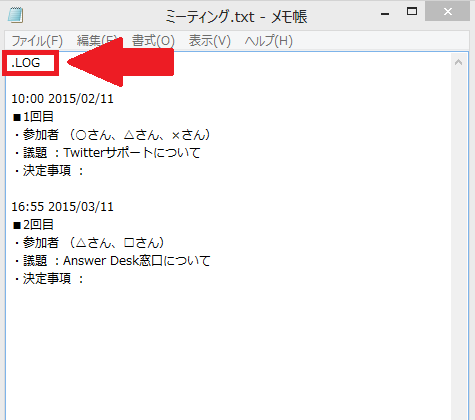Open the 表示(V) menu
The width and height of the screenshot is (475, 420).
210,41
